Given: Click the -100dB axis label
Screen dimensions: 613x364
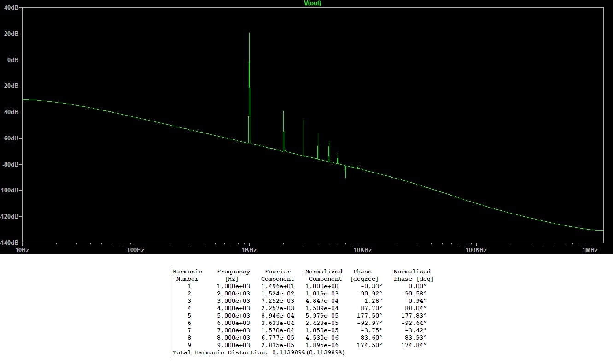Looking at the screenshot, I should (x=8, y=191).
